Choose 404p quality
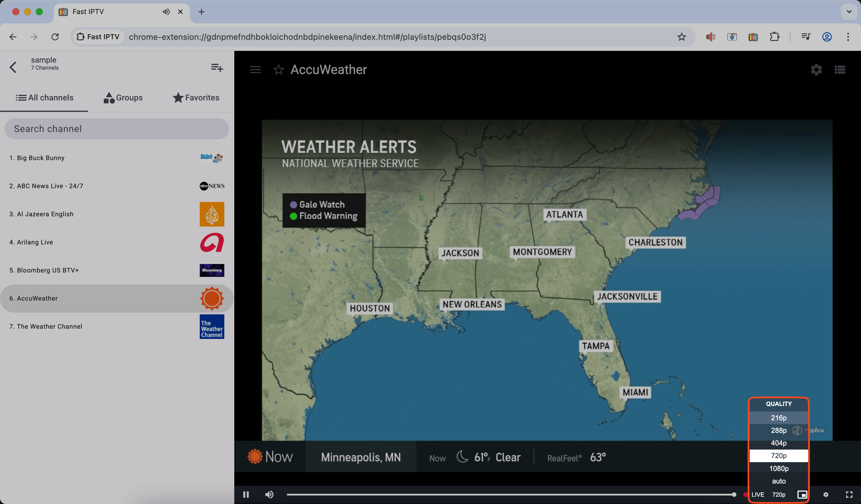Image resolution: width=861 pixels, height=504 pixels. tap(779, 443)
